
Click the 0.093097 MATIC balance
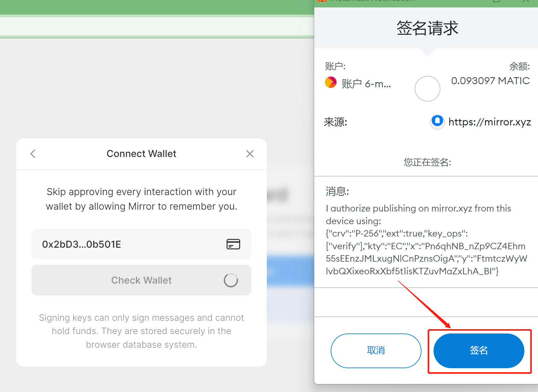tap(490, 81)
